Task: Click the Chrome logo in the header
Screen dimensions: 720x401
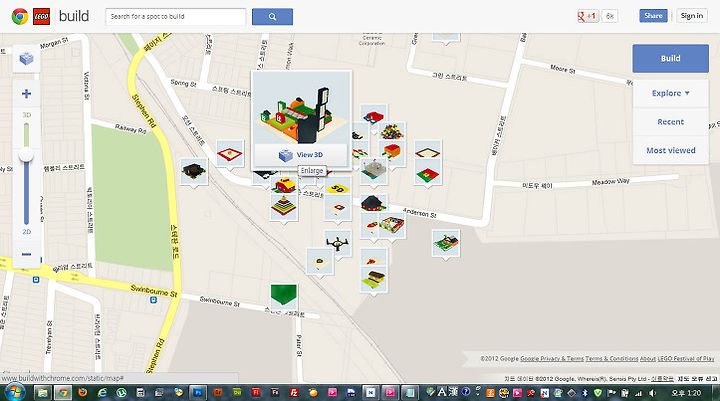Action: tap(19, 17)
